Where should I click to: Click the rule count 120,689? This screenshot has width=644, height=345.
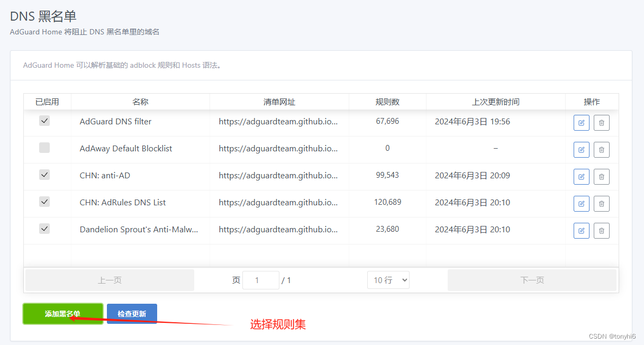[x=387, y=202]
